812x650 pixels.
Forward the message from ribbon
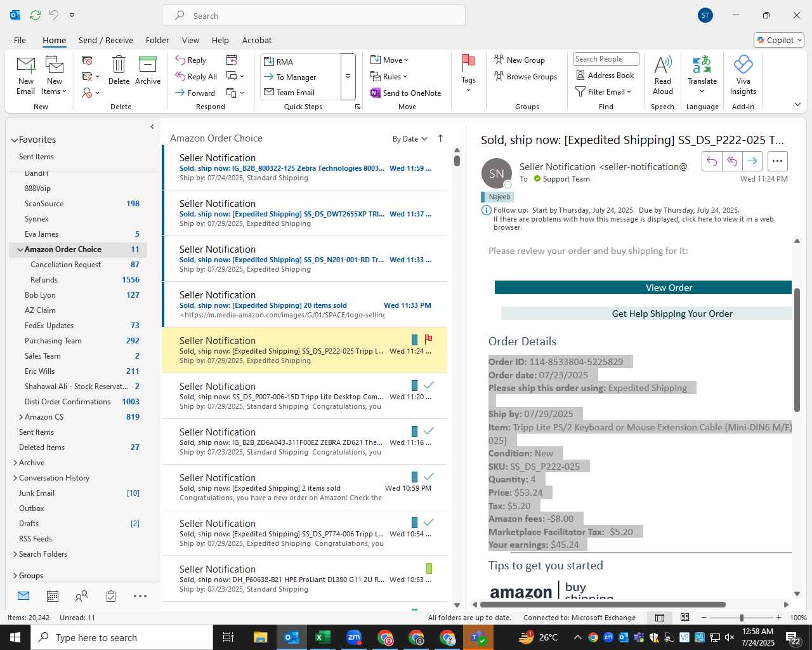195,93
